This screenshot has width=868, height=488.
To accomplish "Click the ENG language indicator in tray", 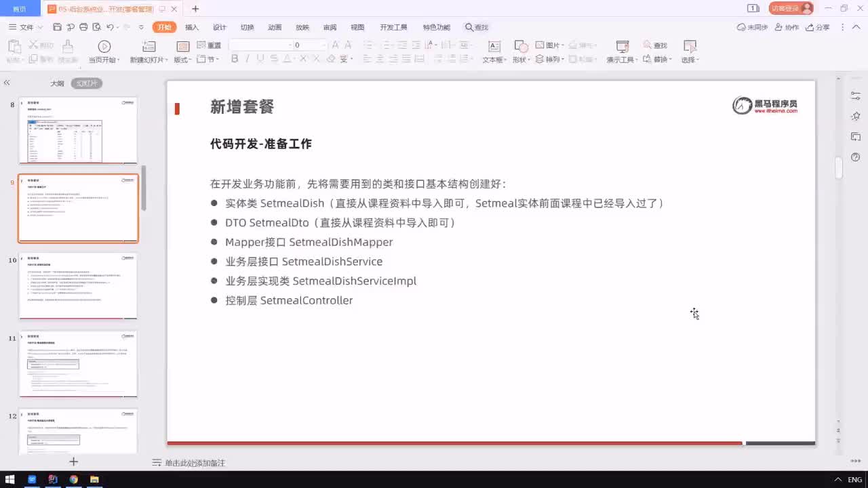I will 854,480.
